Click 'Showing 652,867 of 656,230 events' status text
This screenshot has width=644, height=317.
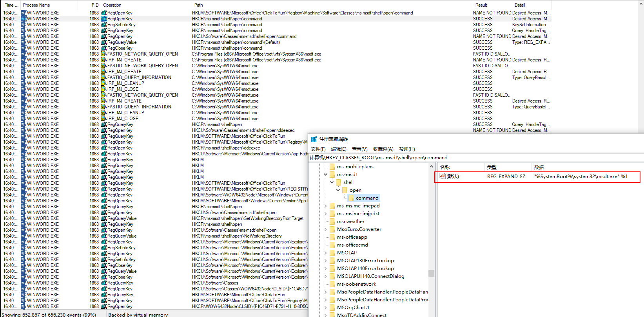(49, 315)
